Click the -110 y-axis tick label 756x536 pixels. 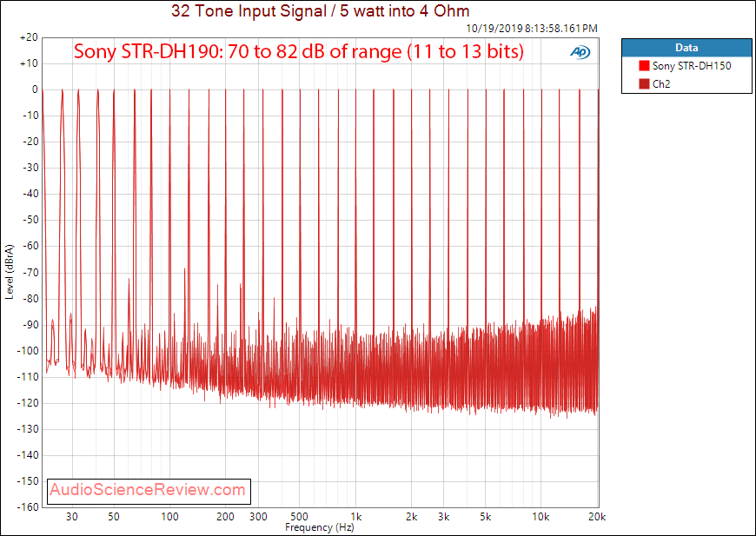(x=28, y=377)
